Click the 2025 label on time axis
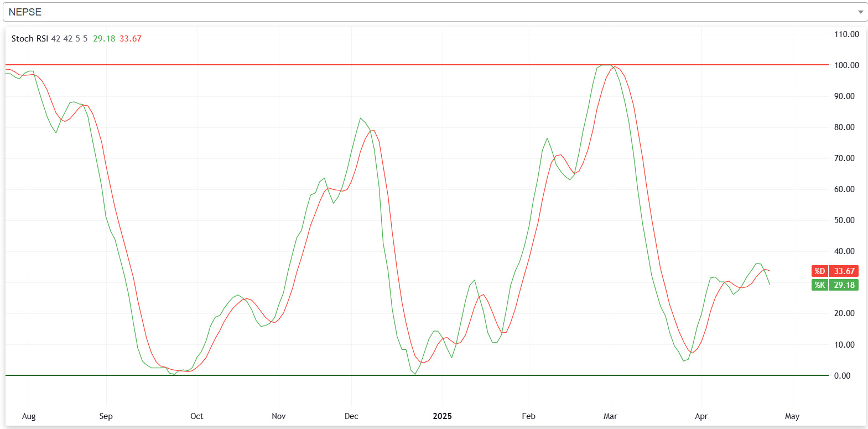The image size is (868, 429). [442, 416]
